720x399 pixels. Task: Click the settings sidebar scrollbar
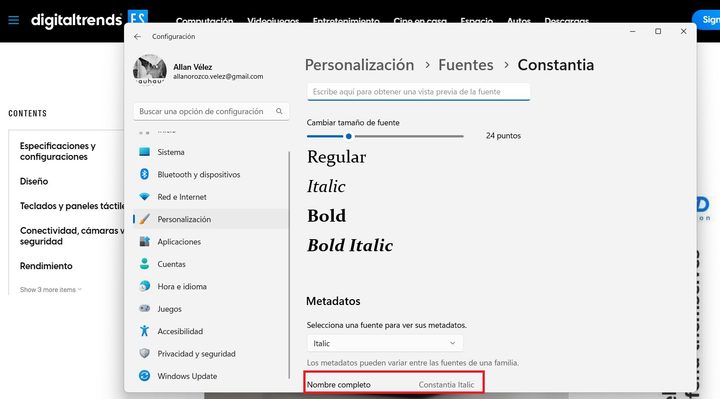pos(289,265)
